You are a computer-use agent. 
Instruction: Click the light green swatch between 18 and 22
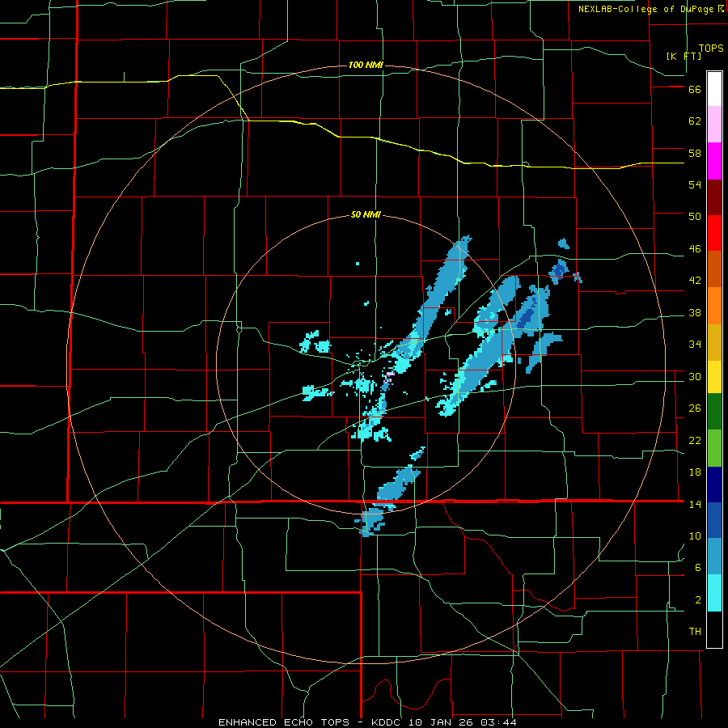point(714,448)
